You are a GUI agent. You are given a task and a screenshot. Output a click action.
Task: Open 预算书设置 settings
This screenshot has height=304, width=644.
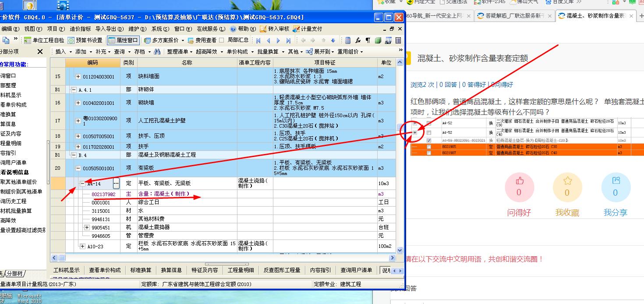click(85, 40)
